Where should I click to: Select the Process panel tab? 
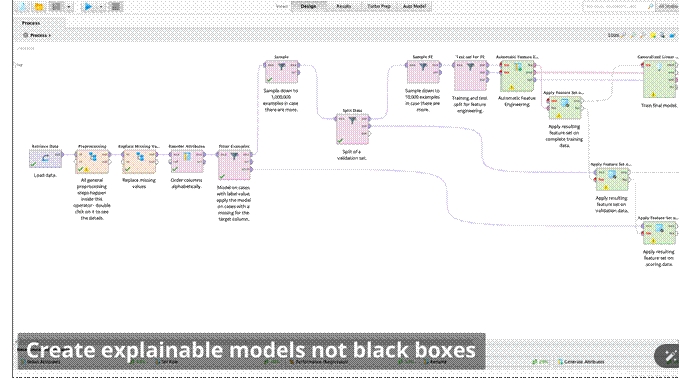(x=31, y=23)
